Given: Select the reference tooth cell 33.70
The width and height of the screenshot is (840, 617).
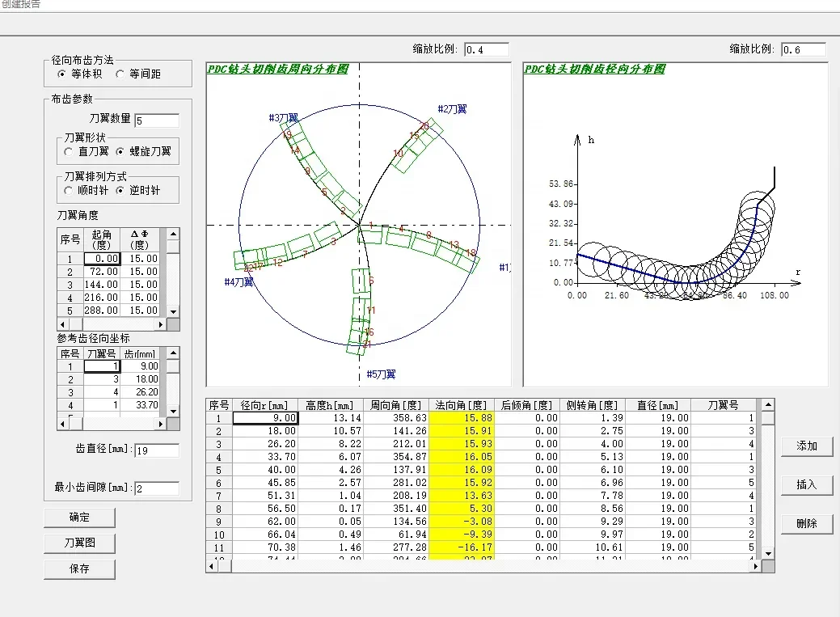Looking at the screenshot, I should pyautogui.click(x=141, y=404).
